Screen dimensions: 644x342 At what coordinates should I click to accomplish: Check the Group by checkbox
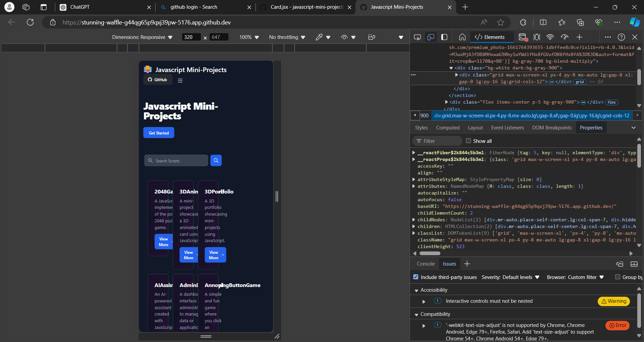click(618, 277)
